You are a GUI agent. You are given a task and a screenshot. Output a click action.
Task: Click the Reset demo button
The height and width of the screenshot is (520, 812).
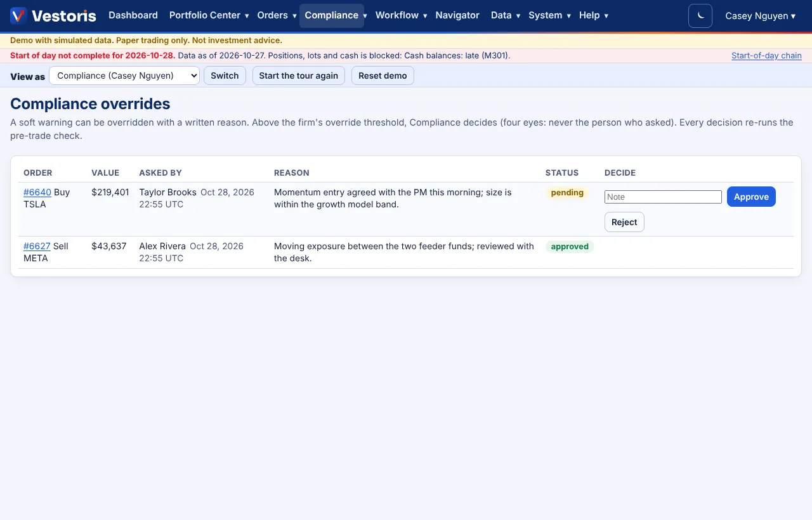(x=383, y=75)
